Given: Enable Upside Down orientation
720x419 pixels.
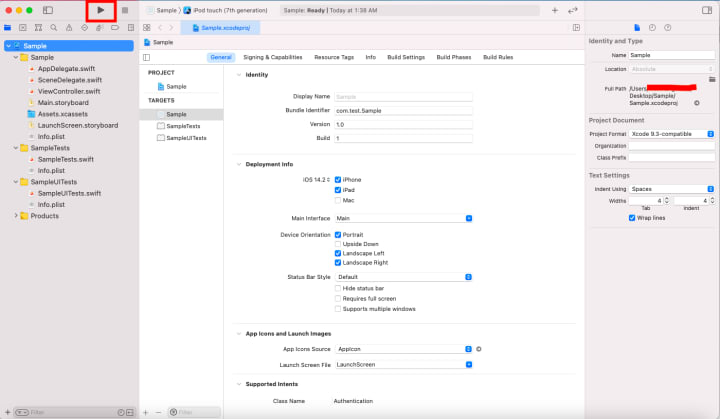Looking at the screenshot, I should click(x=338, y=244).
